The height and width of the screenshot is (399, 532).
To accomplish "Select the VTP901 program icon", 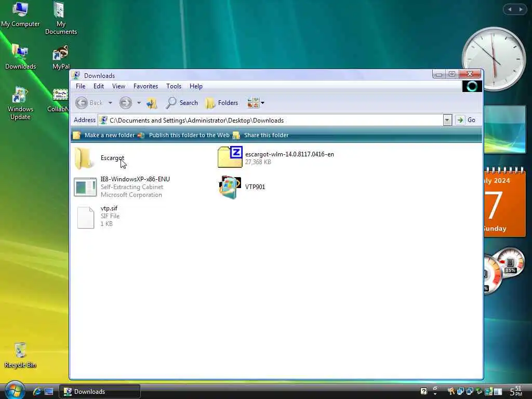I will (230, 187).
